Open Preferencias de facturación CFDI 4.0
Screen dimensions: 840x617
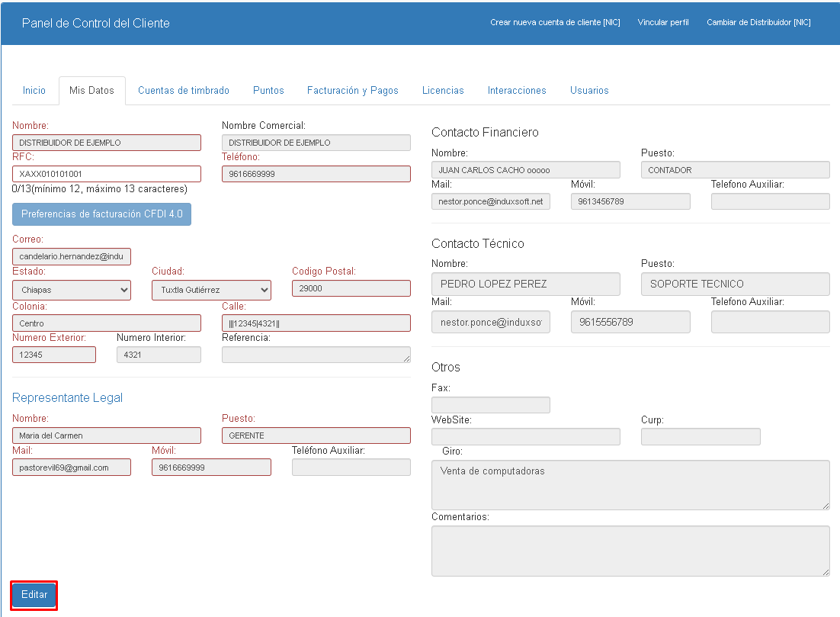click(101, 214)
